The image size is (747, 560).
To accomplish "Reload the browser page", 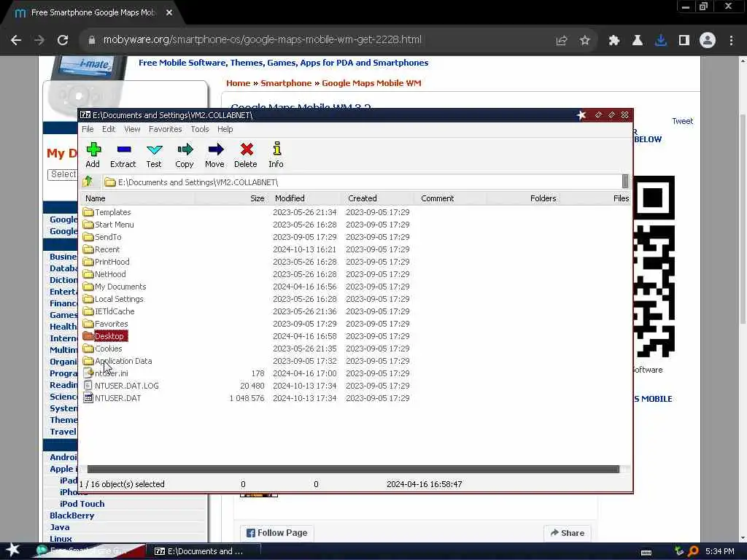I will (63, 40).
